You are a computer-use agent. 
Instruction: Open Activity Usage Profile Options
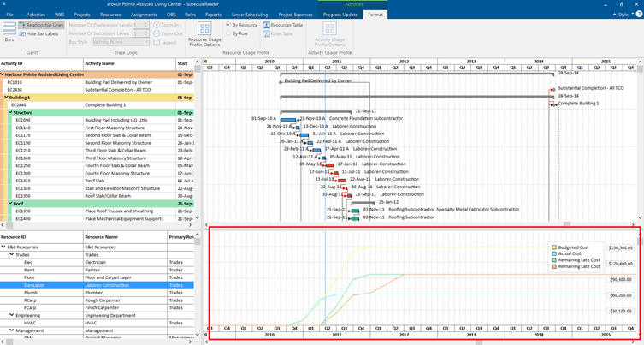pyautogui.click(x=330, y=34)
